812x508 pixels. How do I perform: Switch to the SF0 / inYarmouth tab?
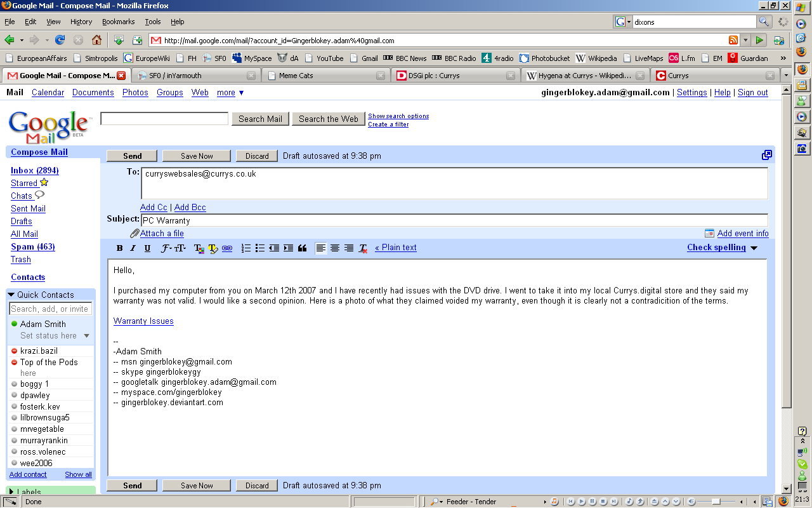196,76
